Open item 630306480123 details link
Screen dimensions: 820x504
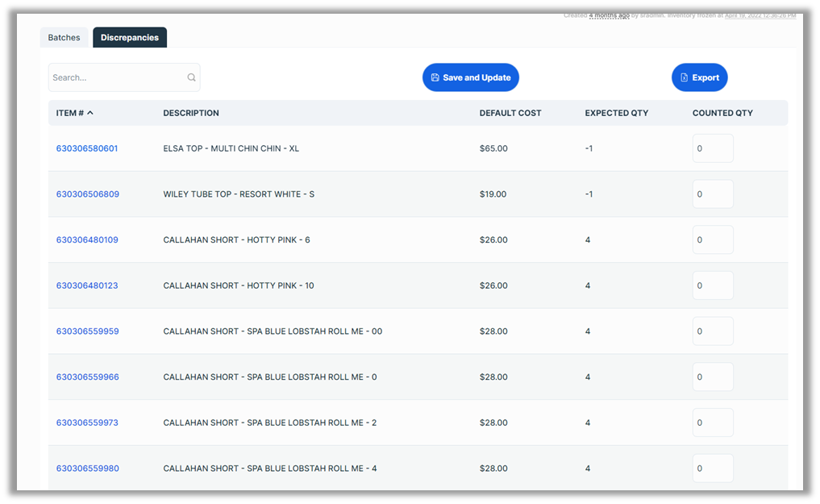point(87,285)
